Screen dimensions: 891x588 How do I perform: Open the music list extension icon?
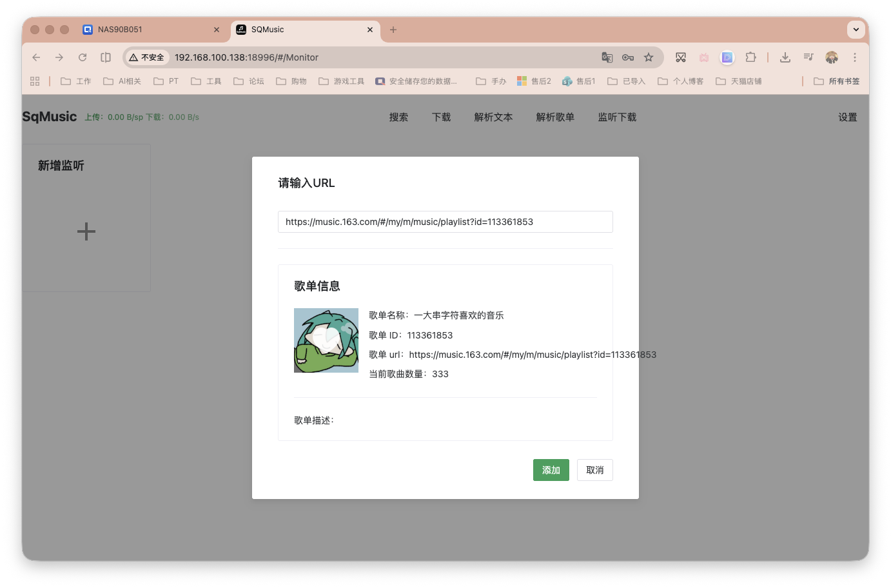click(x=808, y=57)
